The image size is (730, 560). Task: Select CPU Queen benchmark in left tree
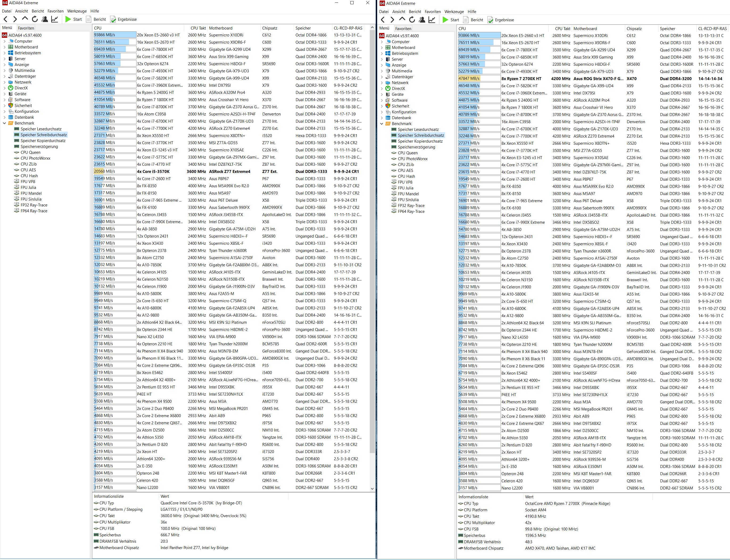30,152
